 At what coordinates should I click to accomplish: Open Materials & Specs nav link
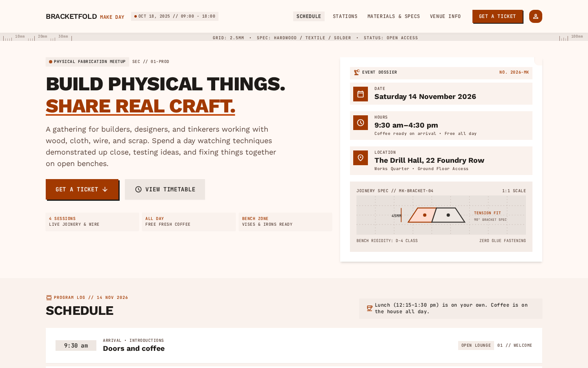tap(394, 16)
